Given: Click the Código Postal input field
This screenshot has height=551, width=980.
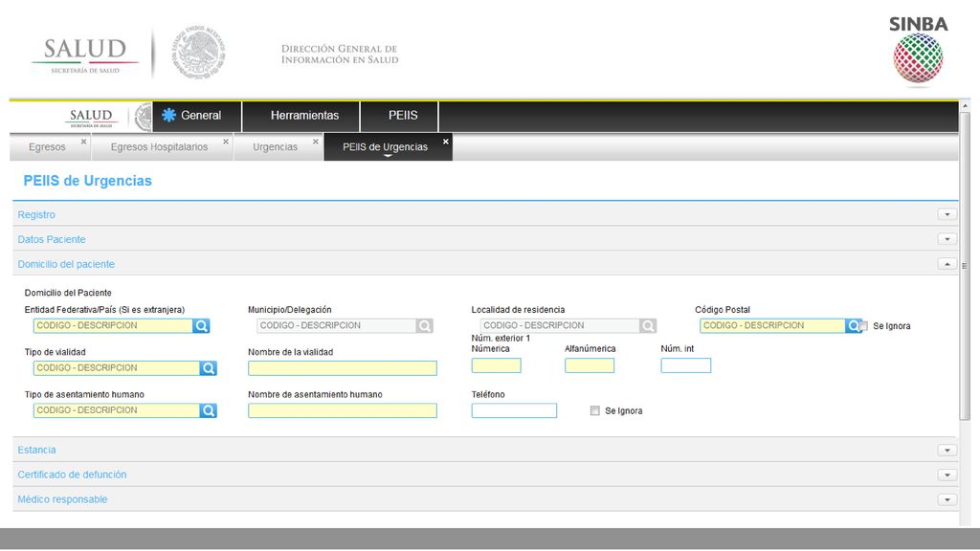Looking at the screenshot, I should (x=773, y=325).
